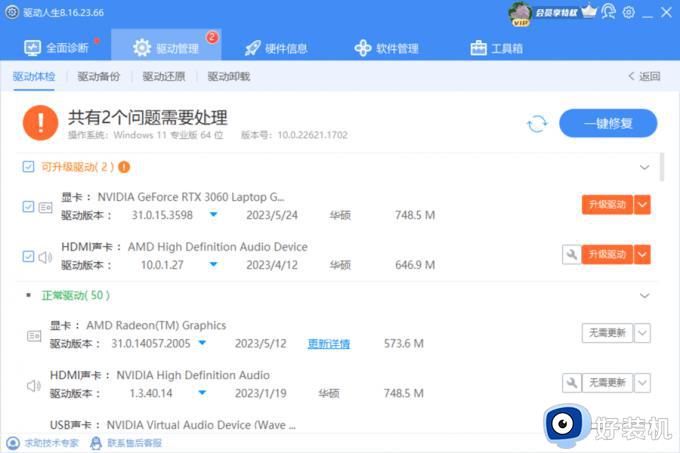Open the settings gear icon in title bar

[628, 12]
